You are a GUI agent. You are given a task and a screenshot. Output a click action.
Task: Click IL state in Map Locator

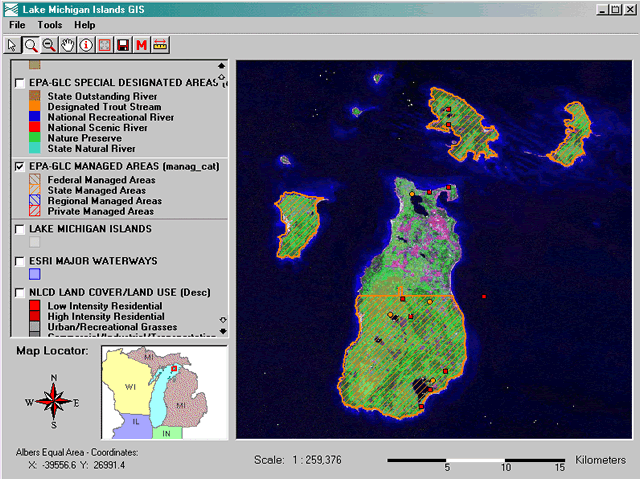[x=132, y=426]
